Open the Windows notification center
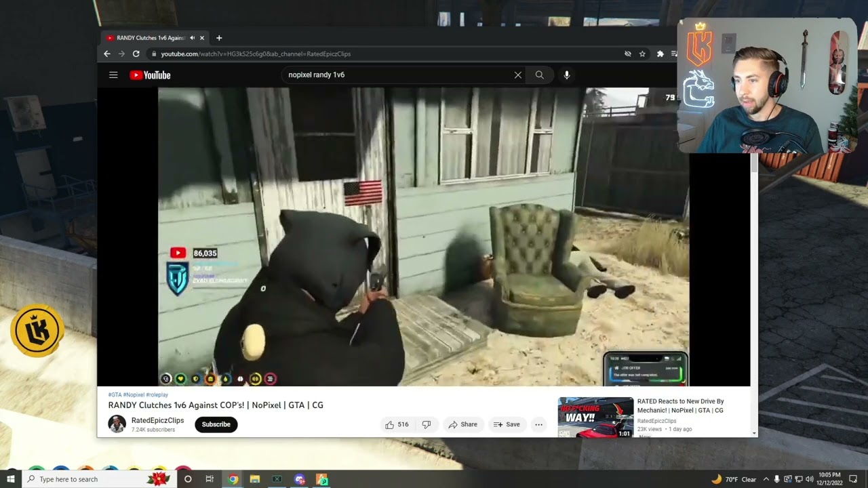Viewport: 868px width, 488px height. point(853,479)
